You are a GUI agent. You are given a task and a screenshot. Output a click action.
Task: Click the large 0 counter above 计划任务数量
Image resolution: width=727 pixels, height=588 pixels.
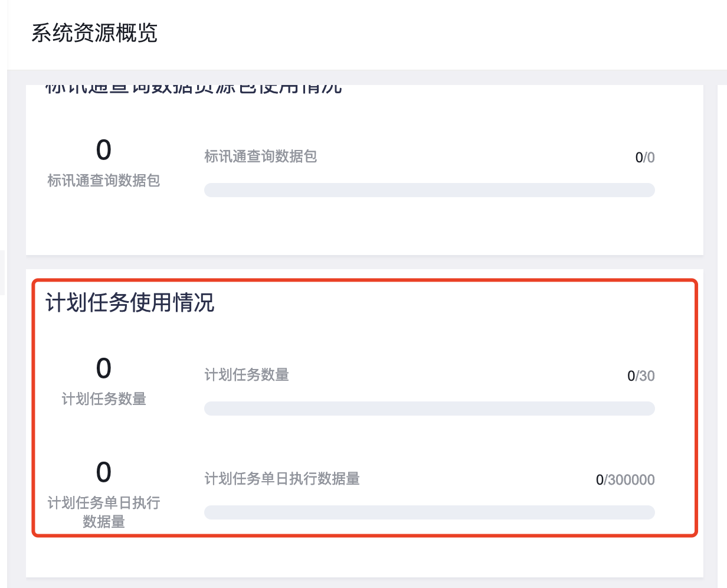coord(104,368)
